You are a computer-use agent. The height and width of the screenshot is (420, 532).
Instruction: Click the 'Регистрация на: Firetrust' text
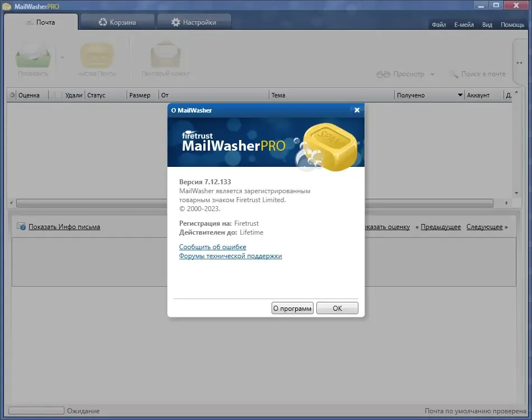tap(219, 223)
